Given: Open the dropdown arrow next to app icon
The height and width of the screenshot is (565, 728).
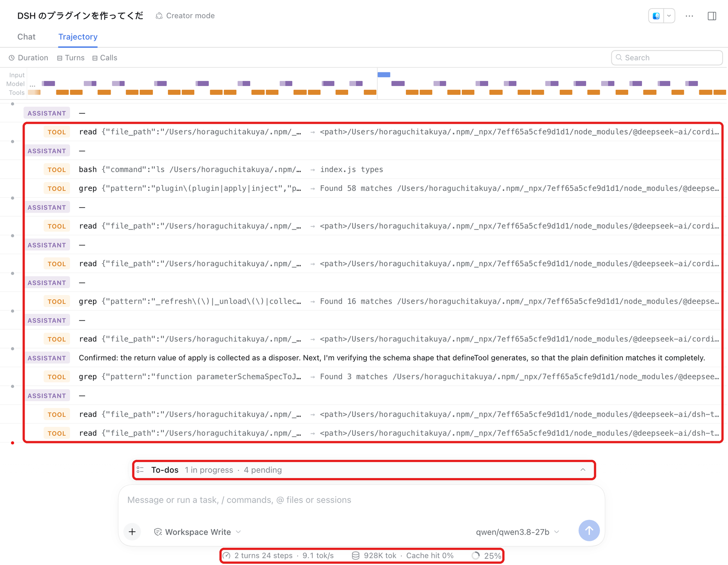Looking at the screenshot, I should point(669,16).
